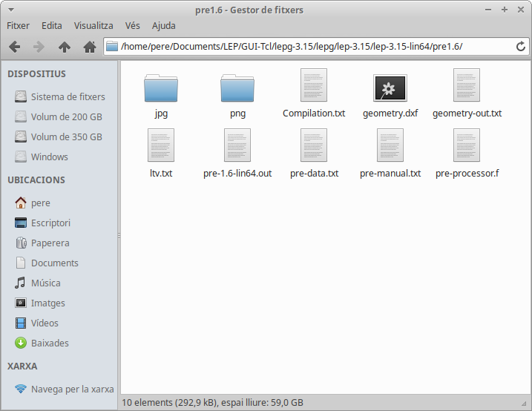Click the UBICACIONS section header
The height and width of the screenshot is (411, 532).
point(36,180)
